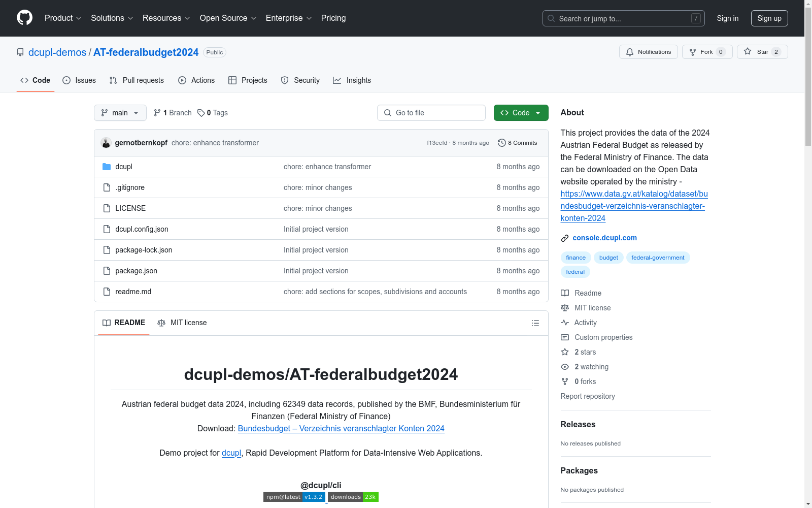The image size is (812, 508).
Task: Click the Custom properties note icon
Action: pos(565,337)
